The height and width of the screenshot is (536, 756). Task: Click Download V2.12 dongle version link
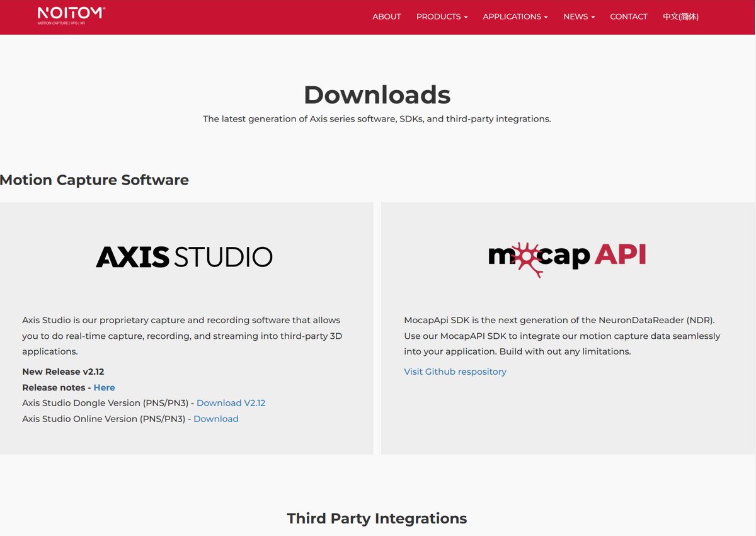click(231, 403)
